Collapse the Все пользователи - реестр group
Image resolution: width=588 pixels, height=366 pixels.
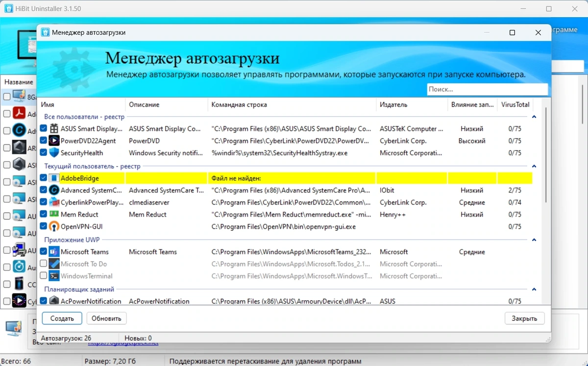pyautogui.click(x=534, y=117)
